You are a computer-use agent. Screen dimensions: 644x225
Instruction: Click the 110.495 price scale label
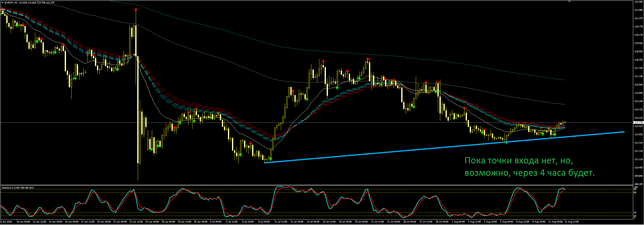pyautogui.click(x=638, y=168)
